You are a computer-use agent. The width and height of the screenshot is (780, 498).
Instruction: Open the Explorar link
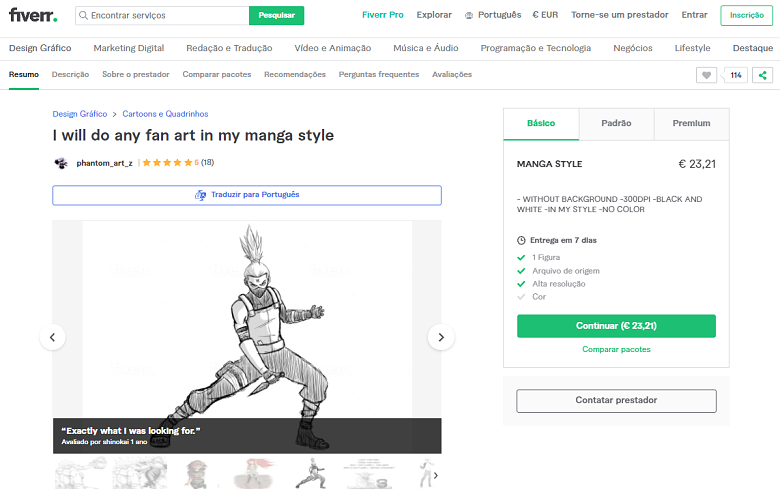point(434,15)
